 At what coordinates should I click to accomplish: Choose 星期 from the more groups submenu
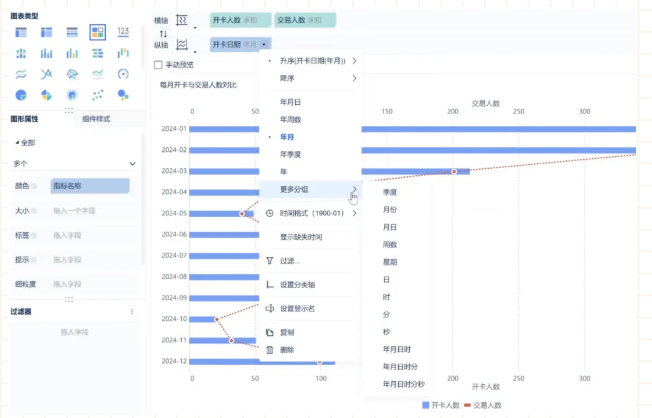point(388,261)
